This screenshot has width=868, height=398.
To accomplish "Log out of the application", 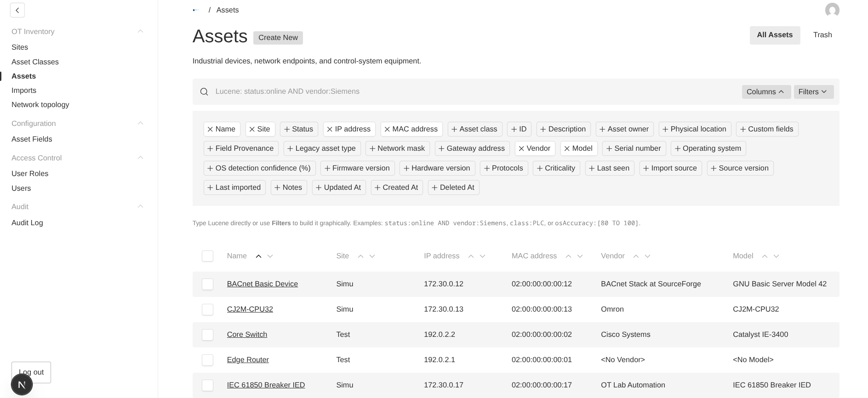I will tap(31, 372).
